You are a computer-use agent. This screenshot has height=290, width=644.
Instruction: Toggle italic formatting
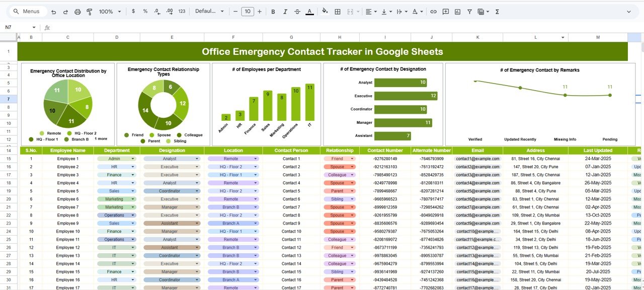tap(285, 11)
